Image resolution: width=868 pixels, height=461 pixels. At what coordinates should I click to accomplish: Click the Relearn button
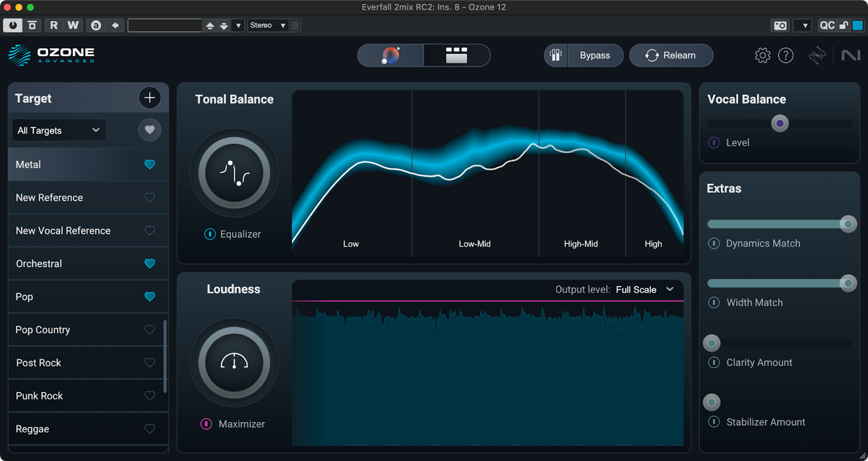pos(671,55)
